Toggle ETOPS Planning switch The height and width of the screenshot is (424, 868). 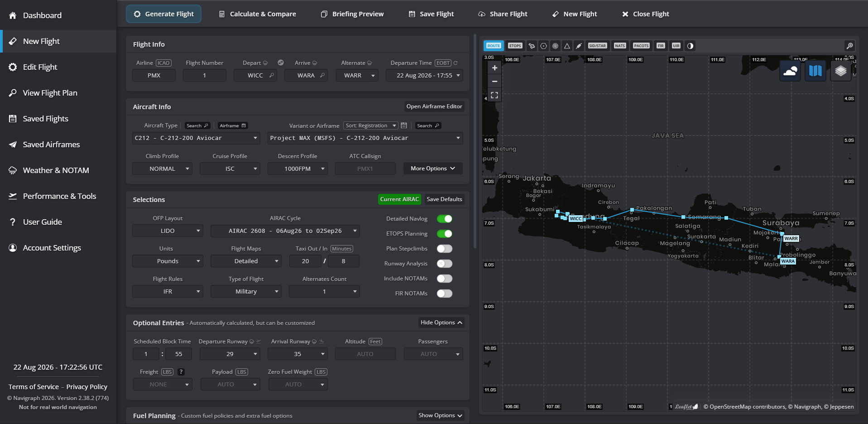pos(445,234)
